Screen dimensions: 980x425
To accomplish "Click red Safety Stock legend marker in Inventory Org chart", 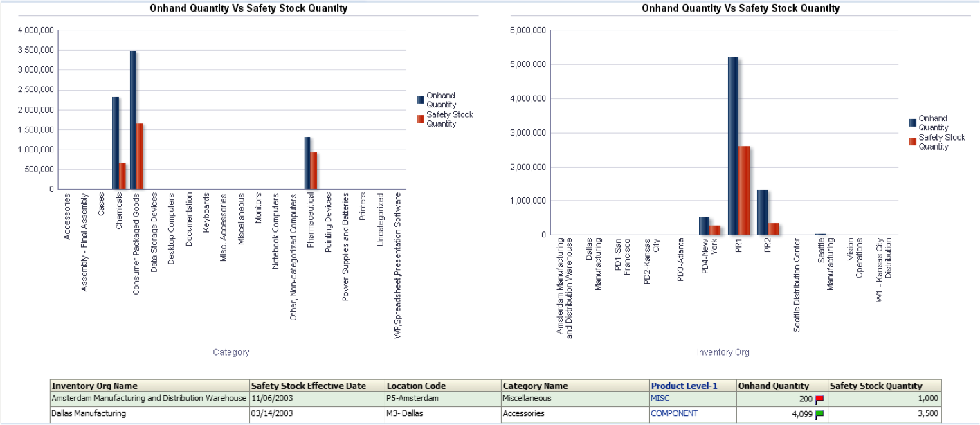I will pyautogui.click(x=912, y=141).
